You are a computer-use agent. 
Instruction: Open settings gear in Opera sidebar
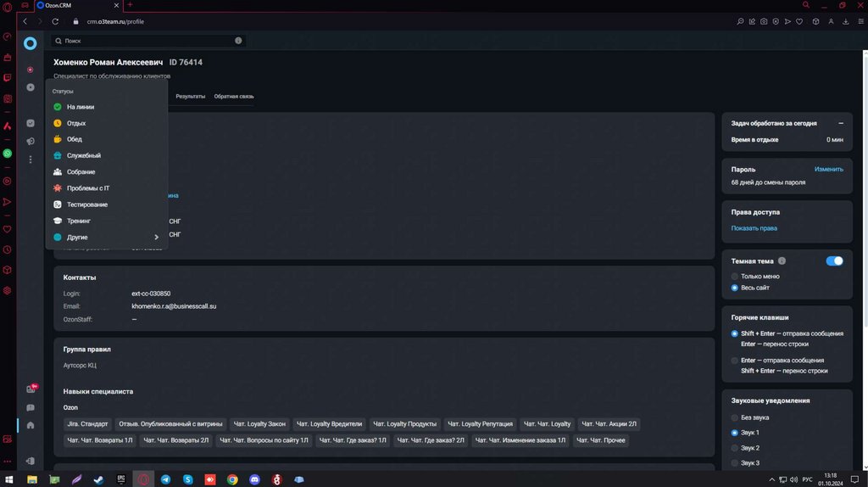[x=7, y=290]
